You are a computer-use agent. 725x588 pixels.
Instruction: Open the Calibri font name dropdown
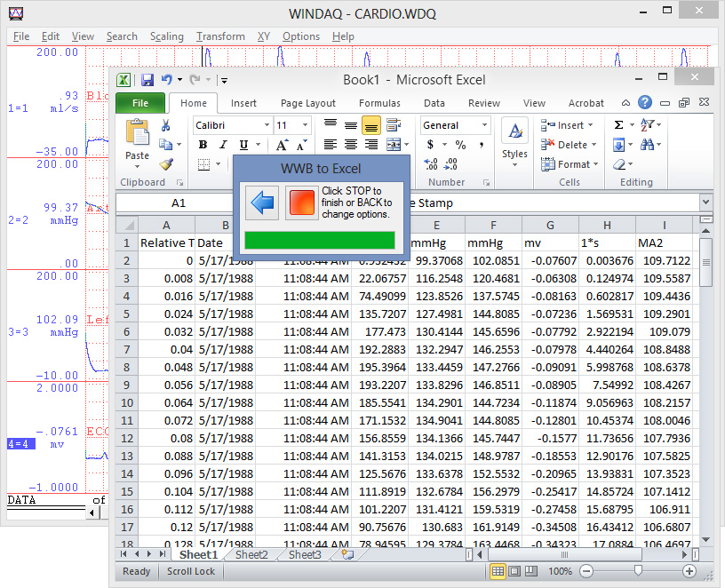[x=267, y=125]
